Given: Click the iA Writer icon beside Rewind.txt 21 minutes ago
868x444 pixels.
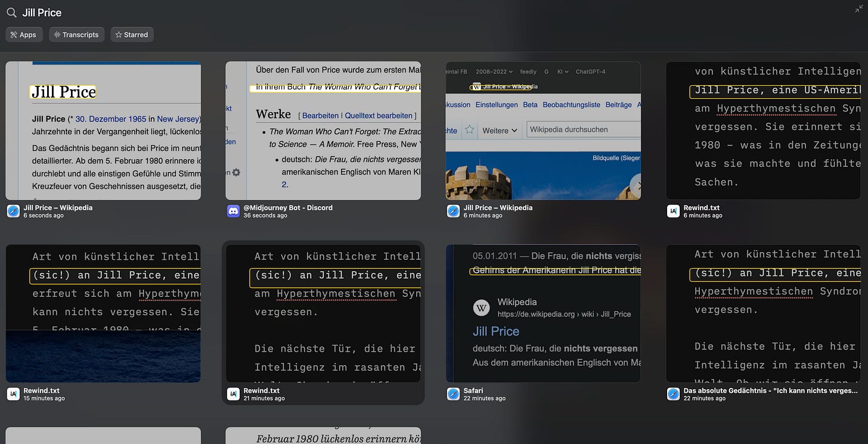Looking at the screenshot, I should click(233, 394).
